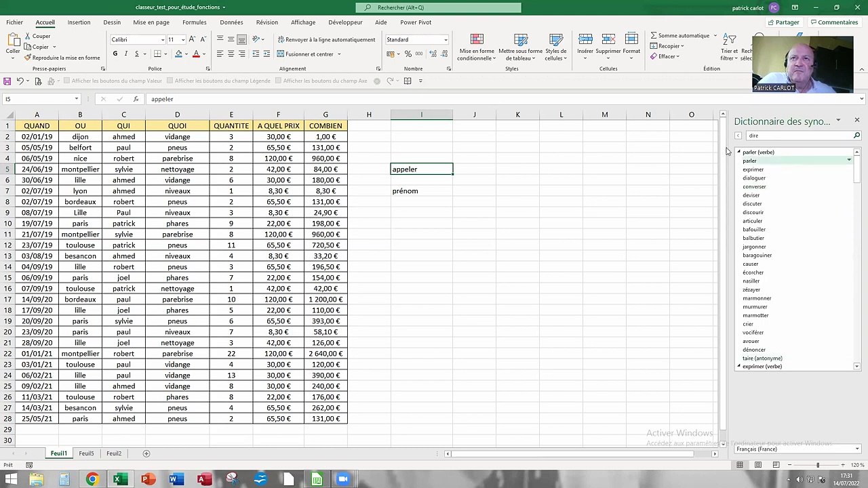Click Renvoyer à la ligne automatiquement
This screenshot has height=488, width=868.
click(326, 39)
